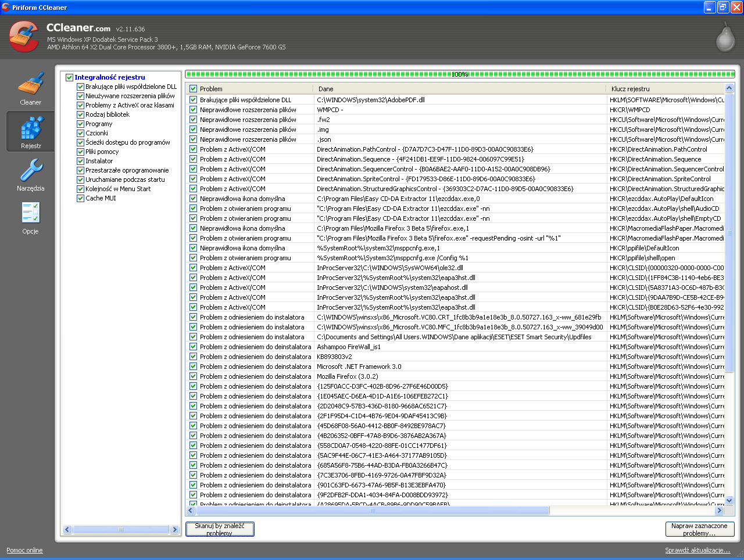Uncheck Pliki pomocy option
Viewport: 744px width, 560px height.
pos(81,152)
